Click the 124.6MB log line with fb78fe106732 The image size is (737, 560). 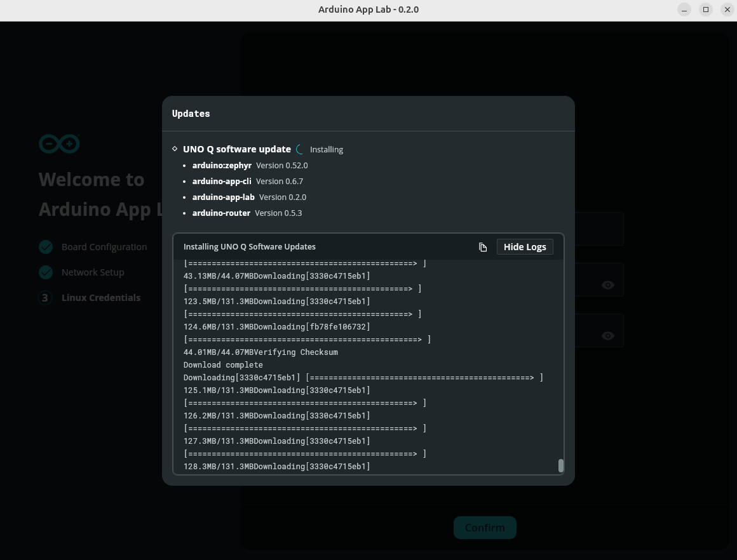[x=277, y=327]
